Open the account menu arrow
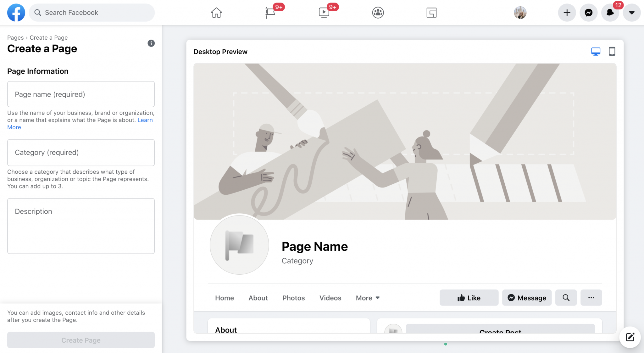 click(x=631, y=13)
